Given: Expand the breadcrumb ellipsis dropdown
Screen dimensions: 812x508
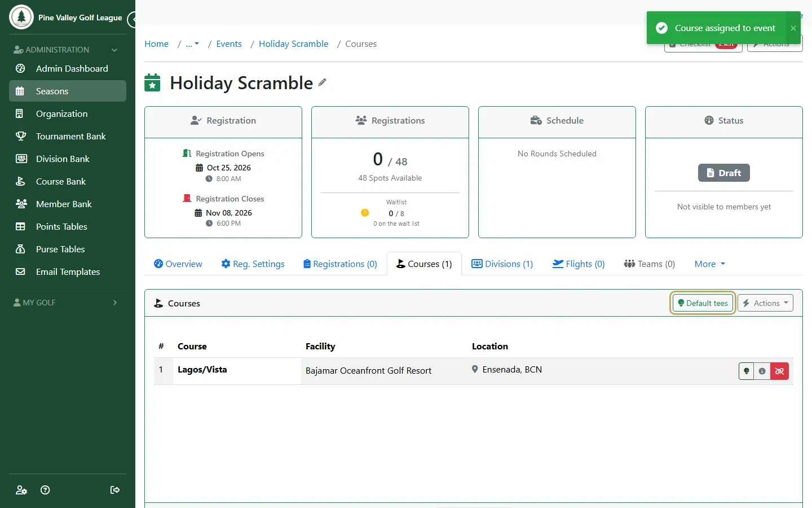Looking at the screenshot, I should (192, 44).
